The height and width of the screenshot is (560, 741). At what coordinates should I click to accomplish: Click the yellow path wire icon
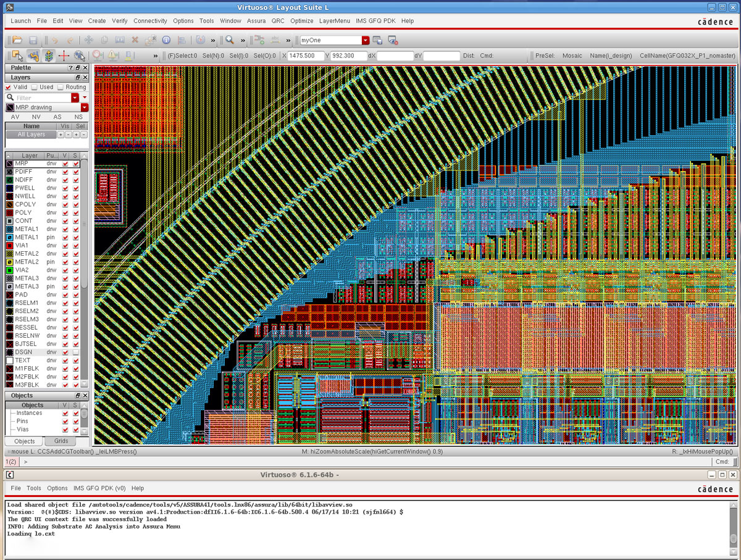click(33, 56)
